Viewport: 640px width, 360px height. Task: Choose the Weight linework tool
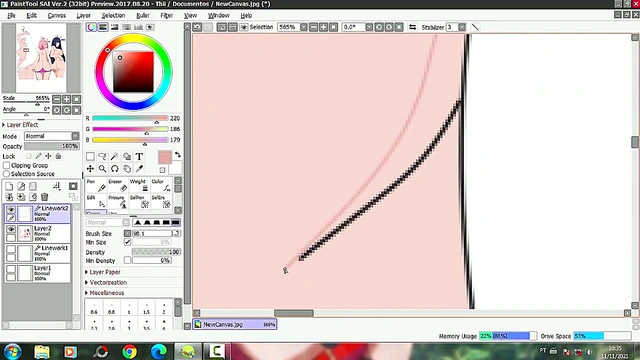(x=140, y=185)
